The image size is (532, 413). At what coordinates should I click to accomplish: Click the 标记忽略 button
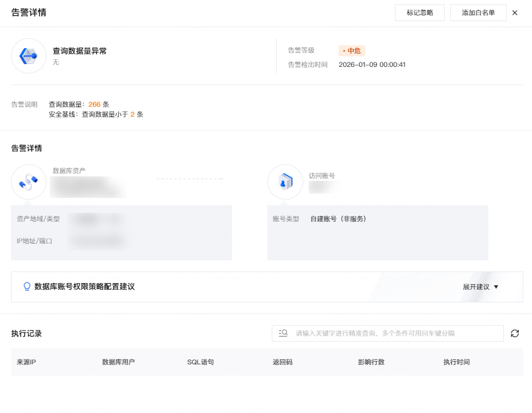[x=419, y=13]
